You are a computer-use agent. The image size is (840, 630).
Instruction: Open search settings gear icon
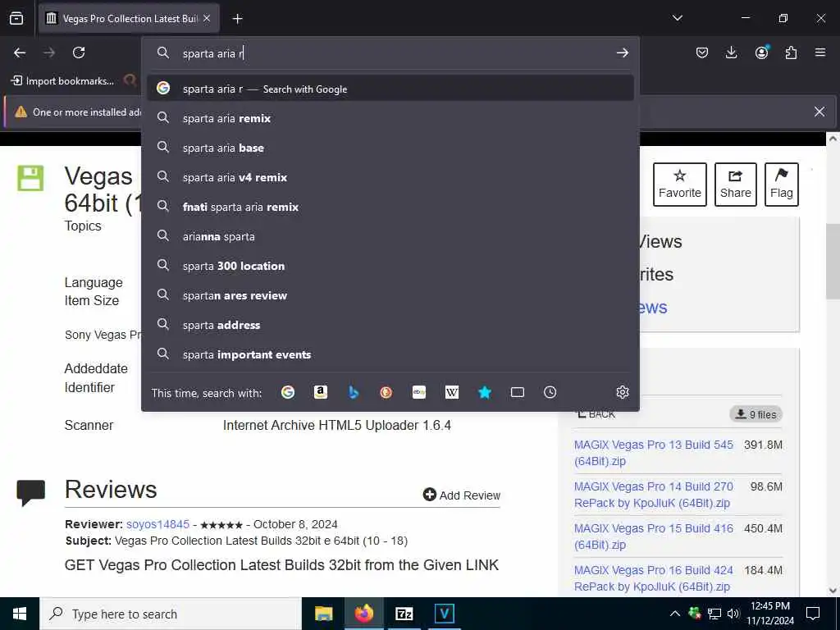[622, 392]
